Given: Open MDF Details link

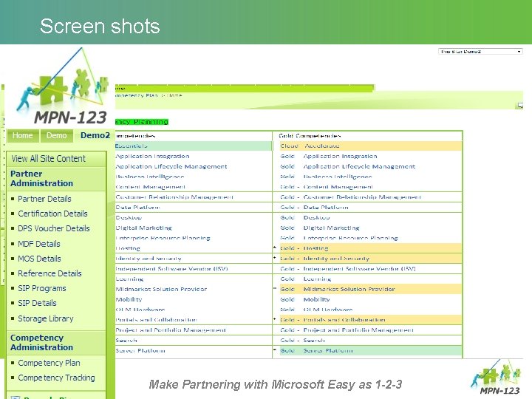Looking at the screenshot, I should (x=39, y=244).
